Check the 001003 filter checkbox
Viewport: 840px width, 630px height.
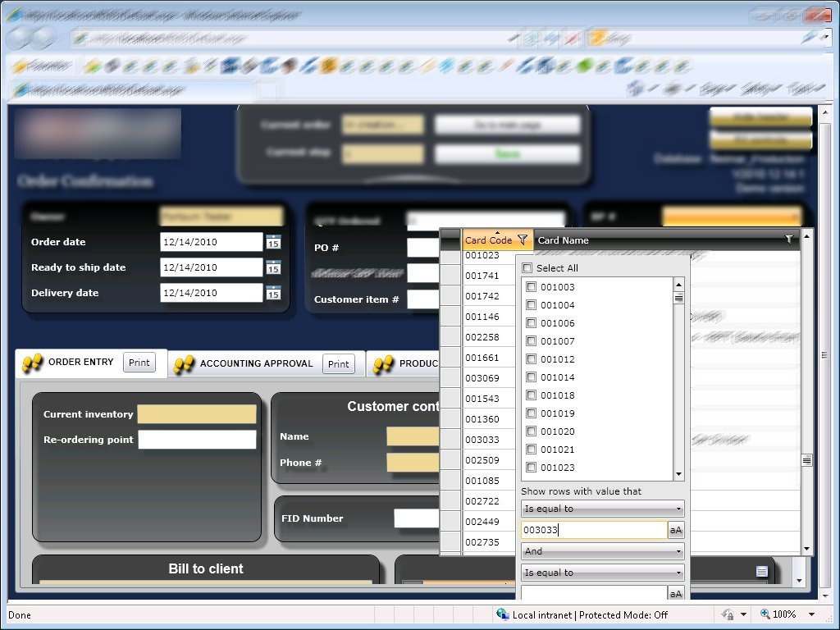pos(531,286)
